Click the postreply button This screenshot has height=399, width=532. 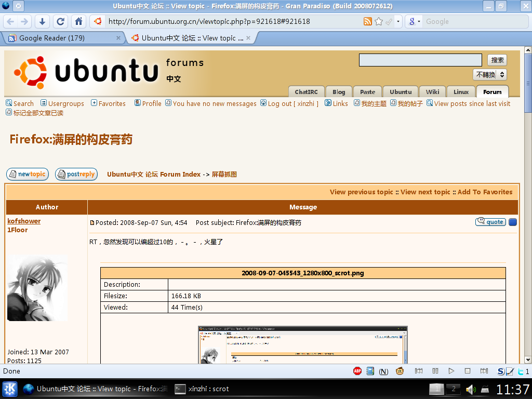[x=76, y=174]
